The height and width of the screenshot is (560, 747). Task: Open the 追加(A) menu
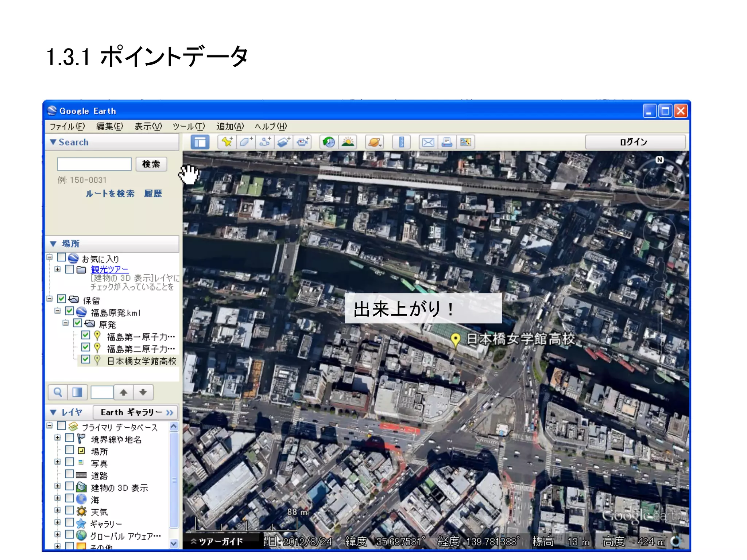[x=230, y=127]
